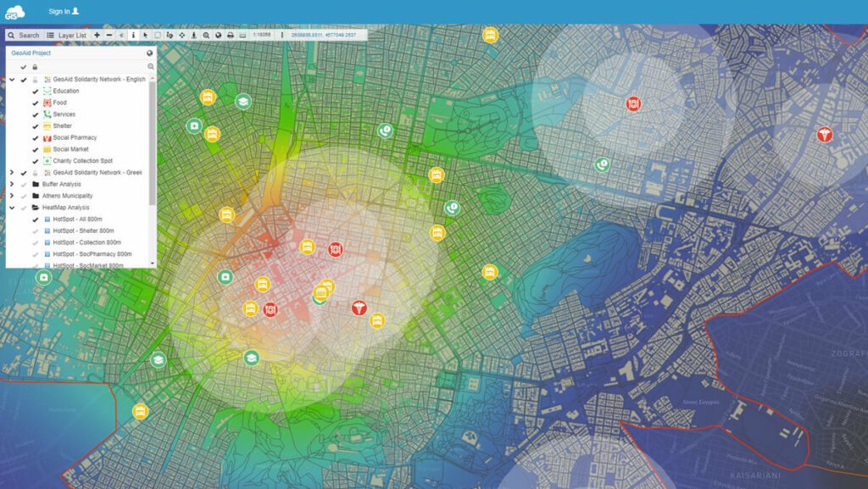Expand the GeoAid Solidarity Network - Greek group
The height and width of the screenshot is (489, 868).
tap(12, 173)
